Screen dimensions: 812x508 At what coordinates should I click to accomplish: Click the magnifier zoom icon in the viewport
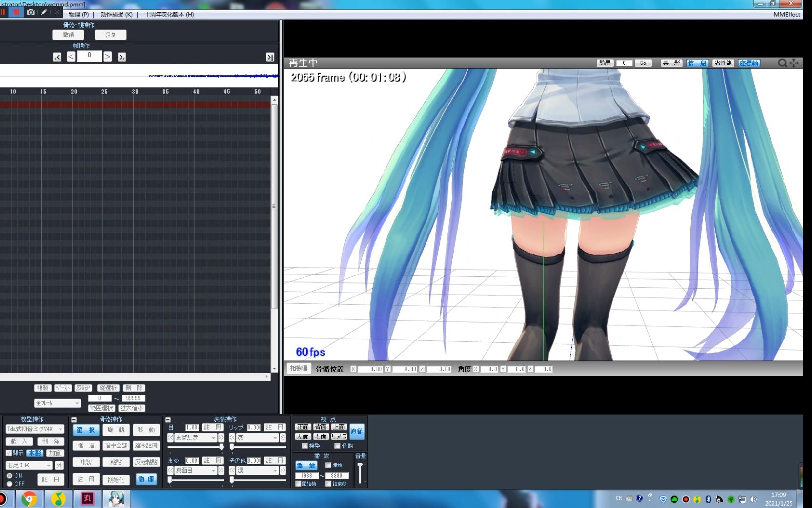pyautogui.click(x=782, y=63)
